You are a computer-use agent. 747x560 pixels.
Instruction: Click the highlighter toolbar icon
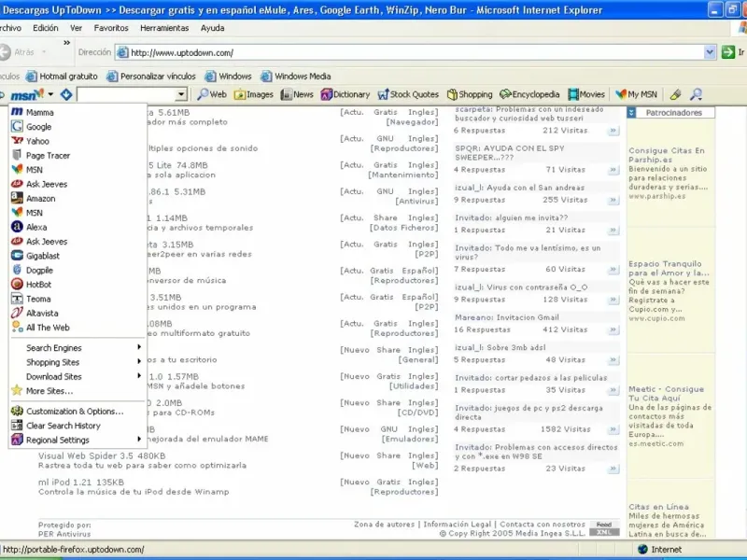pyautogui.click(x=675, y=94)
